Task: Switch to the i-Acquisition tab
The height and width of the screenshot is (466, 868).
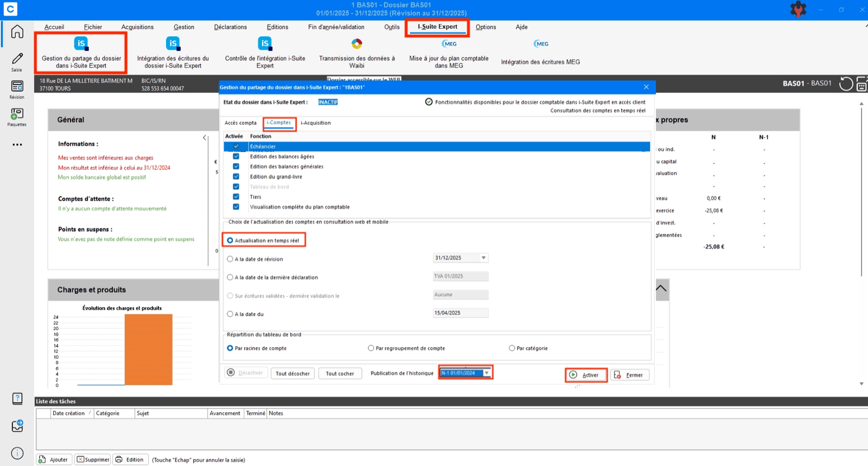Action: [x=316, y=123]
